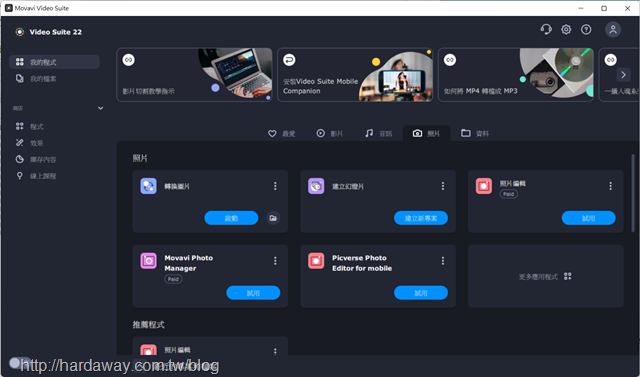Image resolution: width=640 pixels, height=377 pixels.
Task: Open Mobile Companion phone banner thumbnail
Action: 396,77
